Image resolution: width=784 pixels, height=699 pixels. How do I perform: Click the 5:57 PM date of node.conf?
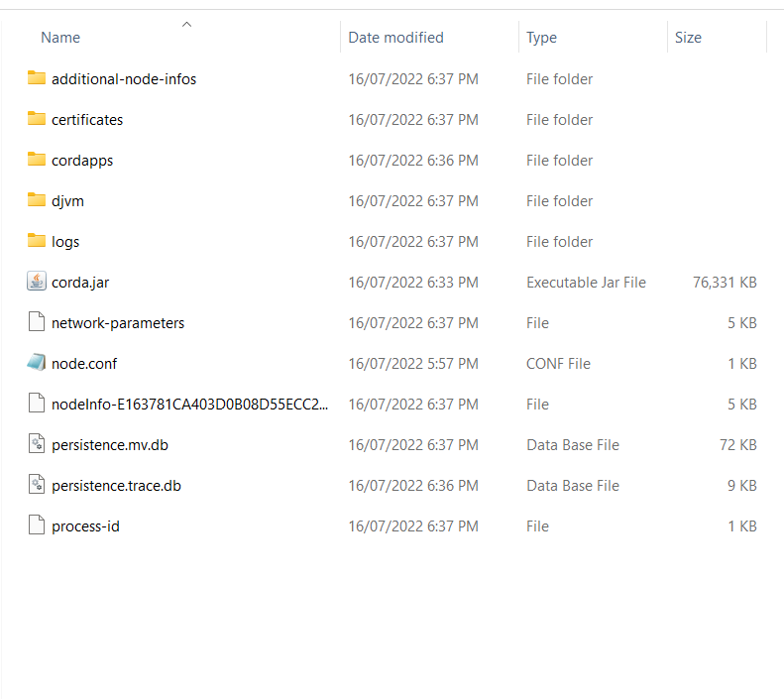(413, 364)
